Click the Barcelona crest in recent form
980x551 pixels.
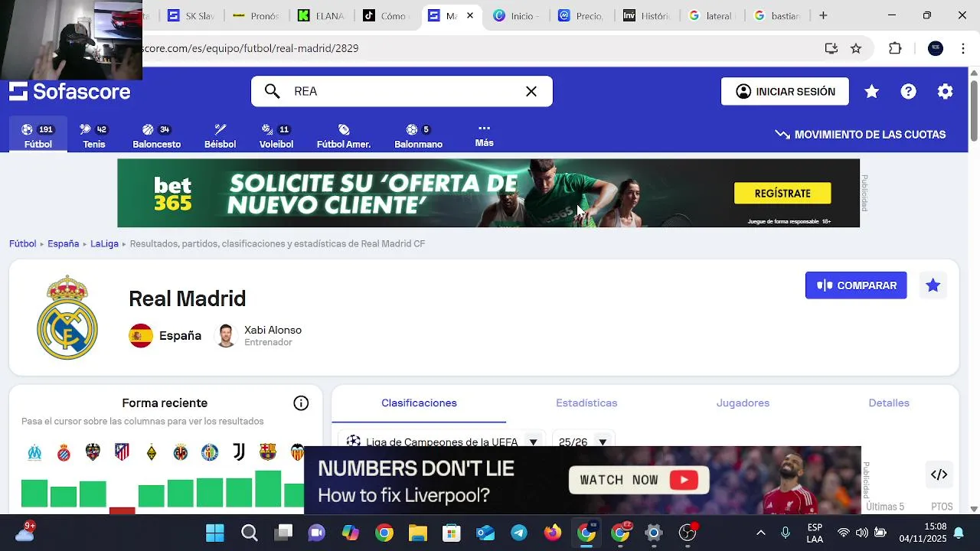coord(267,452)
